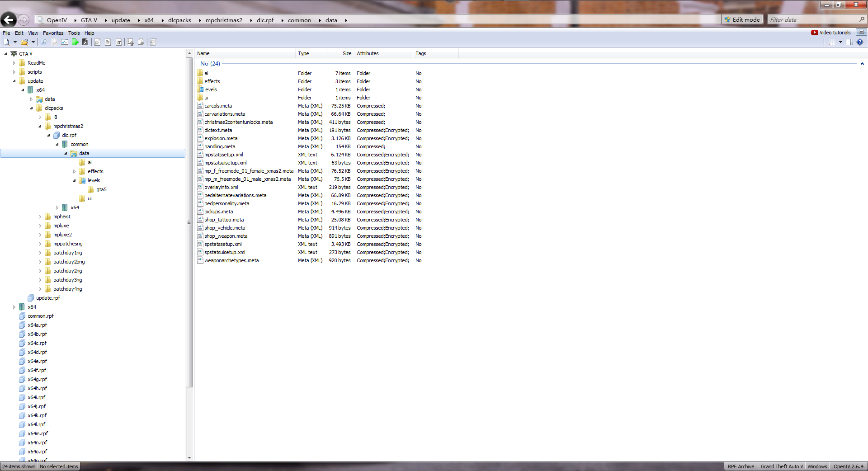Image resolution: width=868 pixels, height=471 pixels.
Task: Click the page icon with letter T
Action: tap(118, 42)
